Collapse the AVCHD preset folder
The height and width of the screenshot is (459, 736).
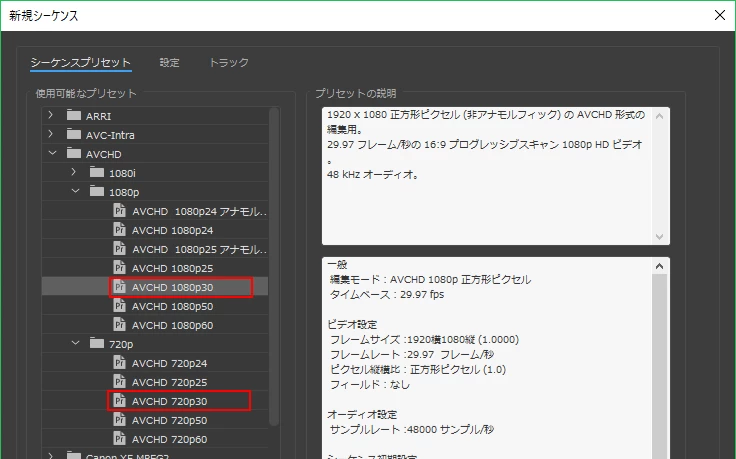[52, 153]
